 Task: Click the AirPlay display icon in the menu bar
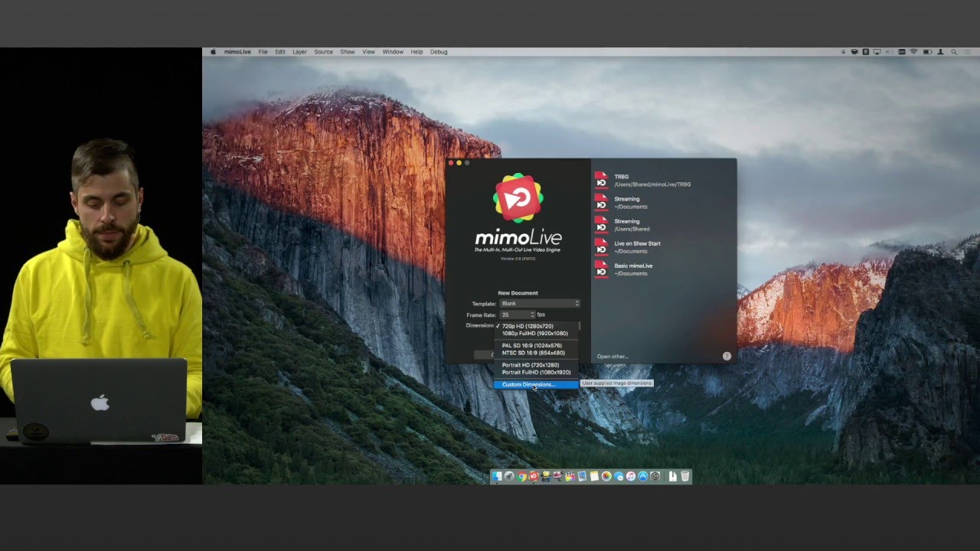click(877, 52)
